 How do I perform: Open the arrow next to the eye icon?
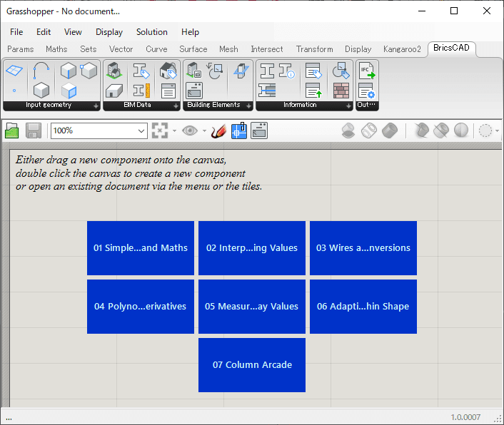pos(204,130)
